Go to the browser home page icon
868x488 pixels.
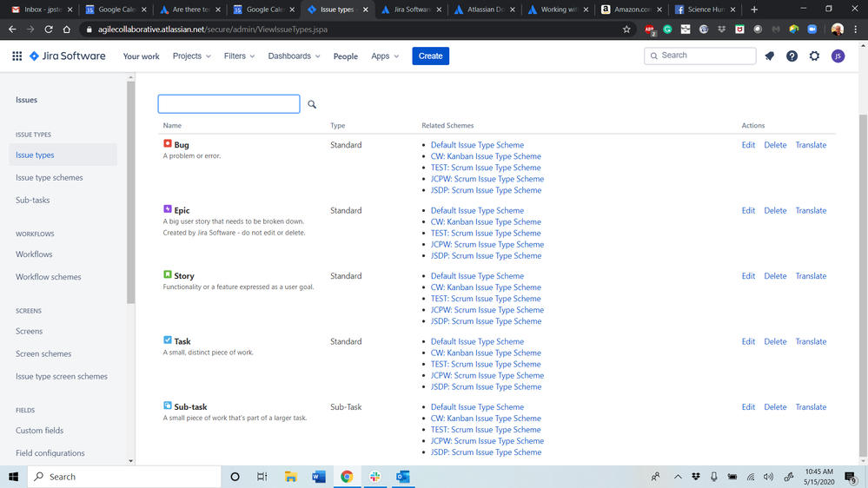(66, 30)
